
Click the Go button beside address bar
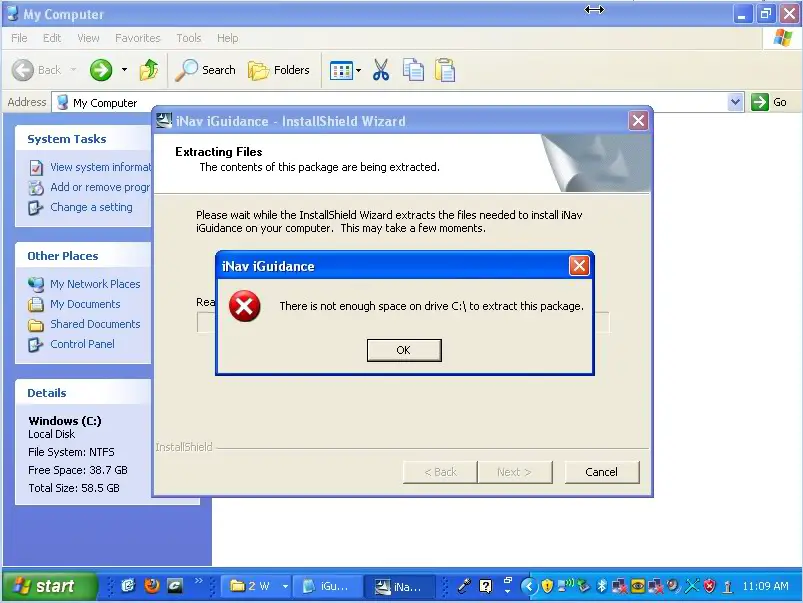769,102
